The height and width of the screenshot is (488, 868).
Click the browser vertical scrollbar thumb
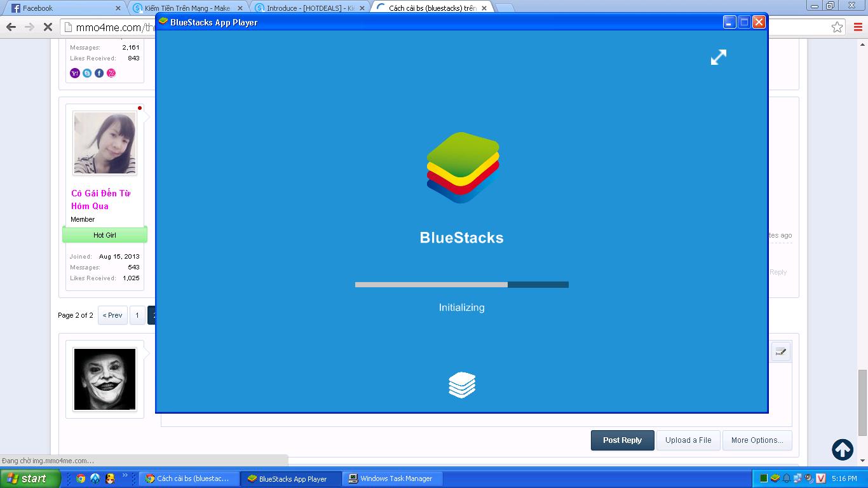coord(862,402)
